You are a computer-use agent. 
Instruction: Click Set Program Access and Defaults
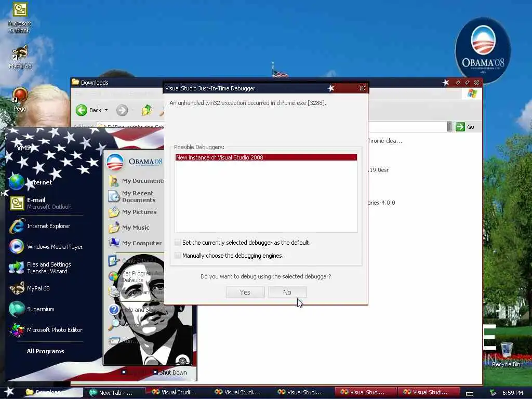pos(137,276)
